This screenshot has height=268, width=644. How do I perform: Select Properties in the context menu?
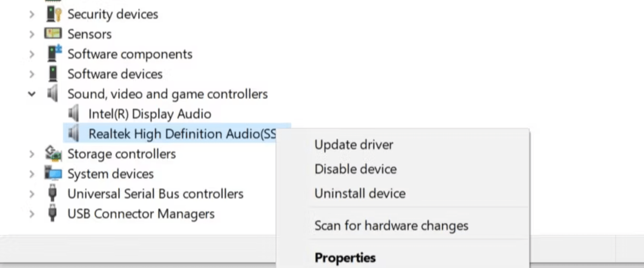point(345,257)
